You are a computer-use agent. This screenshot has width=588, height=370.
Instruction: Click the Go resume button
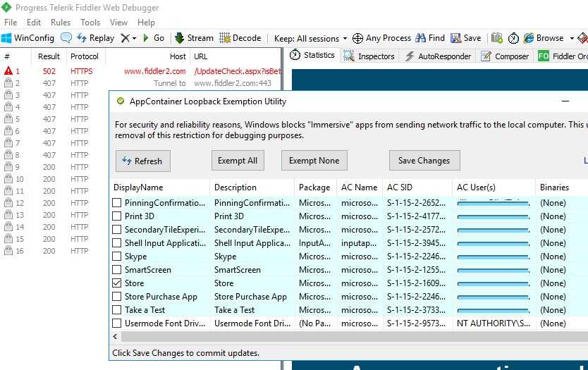153,38
